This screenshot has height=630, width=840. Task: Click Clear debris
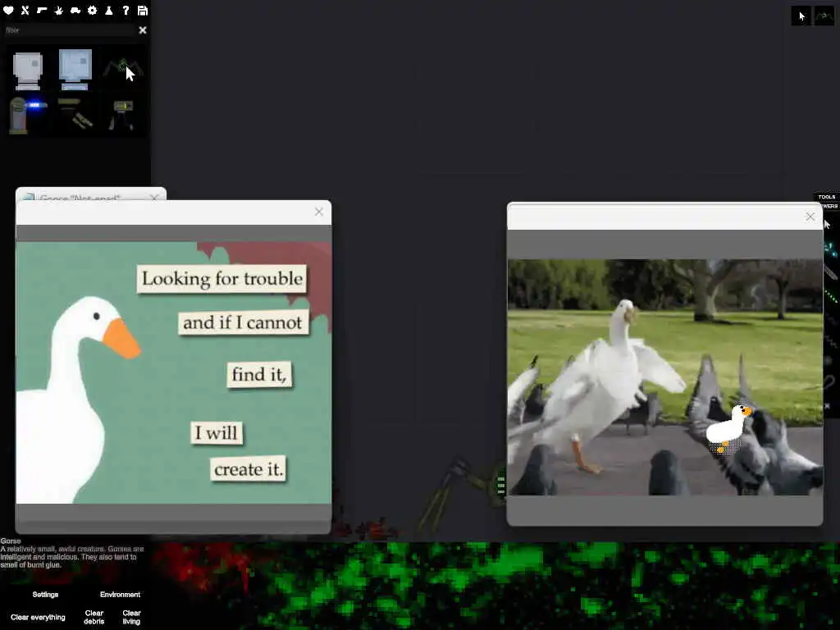(x=94, y=617)
